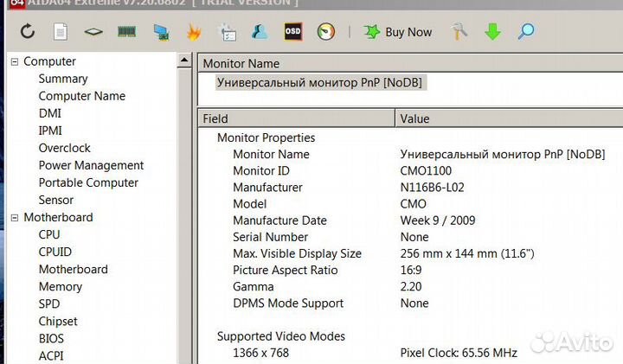Screen dimensions: 623x364
Task: Click the Buy Now button
Action: coord(397,32)
